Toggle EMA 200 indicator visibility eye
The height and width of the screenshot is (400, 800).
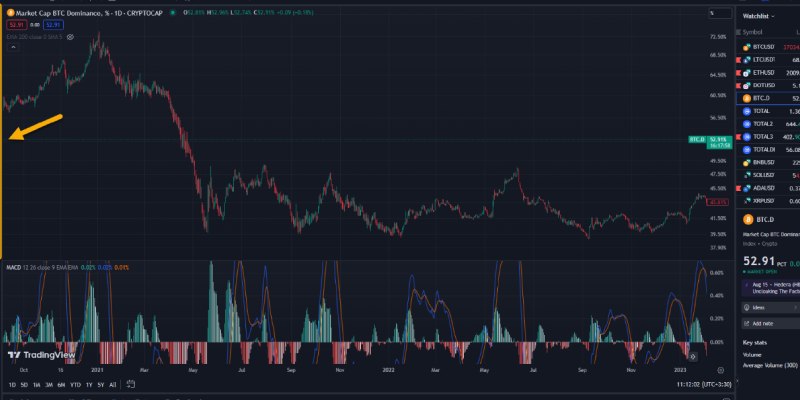click(x=70, y=36)
